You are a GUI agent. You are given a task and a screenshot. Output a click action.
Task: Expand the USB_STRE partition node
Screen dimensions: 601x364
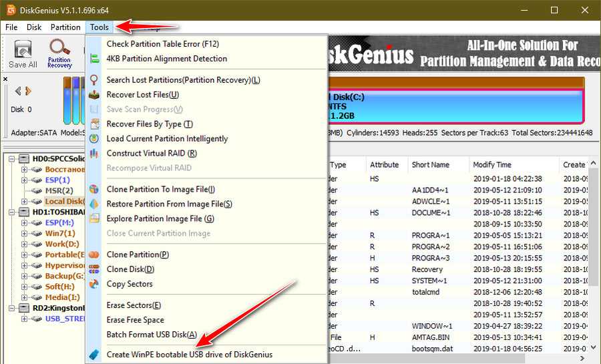25,319
